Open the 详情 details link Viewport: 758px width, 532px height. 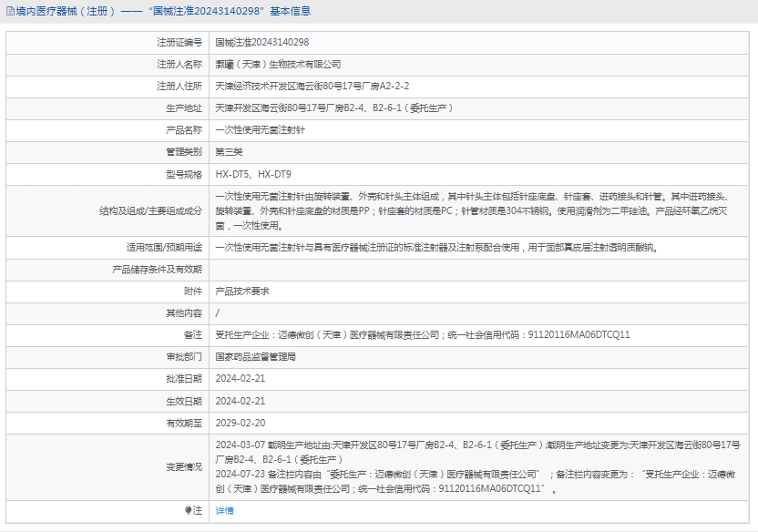pos(224,511)
